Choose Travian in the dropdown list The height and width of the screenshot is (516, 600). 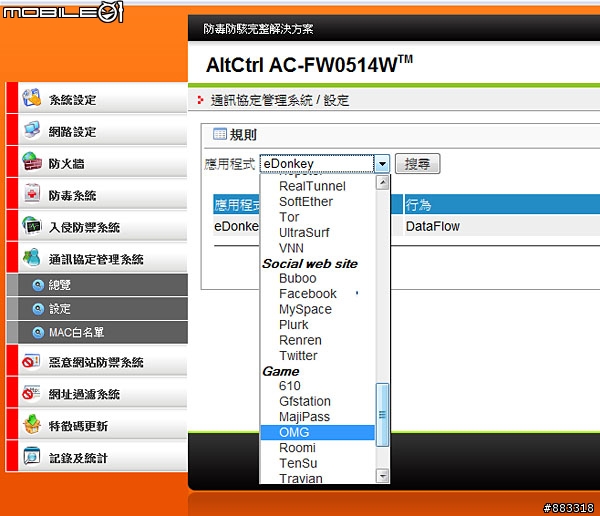(317, 478)
